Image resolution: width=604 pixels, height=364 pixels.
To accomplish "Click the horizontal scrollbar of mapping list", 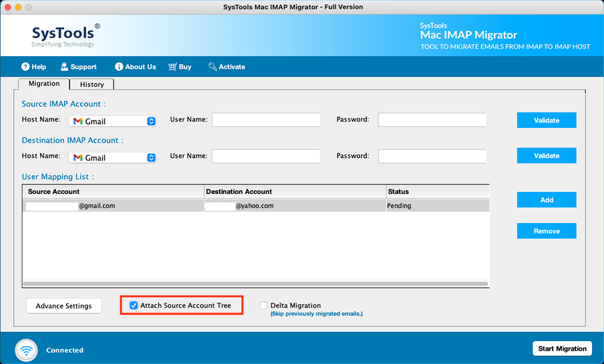I will (x=255, y=284).
